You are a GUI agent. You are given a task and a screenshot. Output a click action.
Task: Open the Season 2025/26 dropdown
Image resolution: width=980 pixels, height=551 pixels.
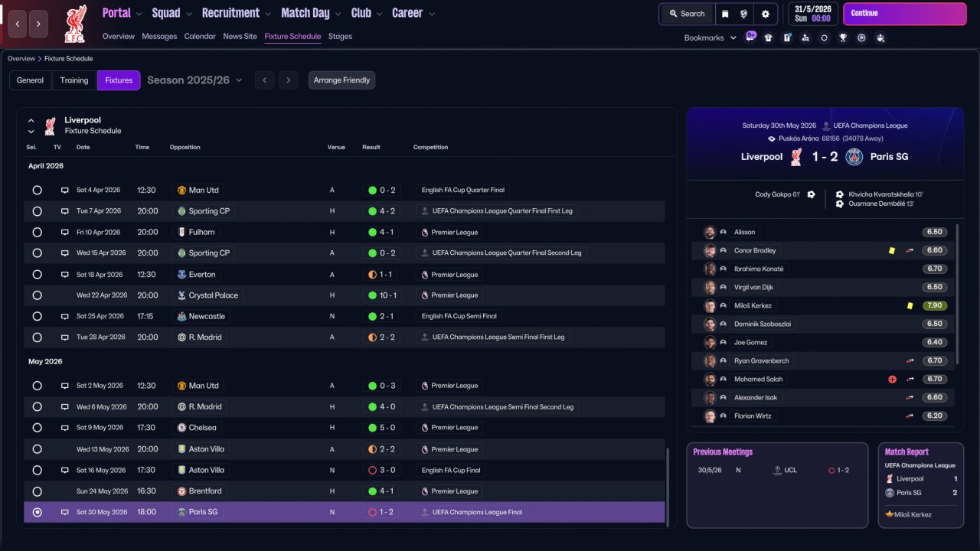[x=194, y=80]
